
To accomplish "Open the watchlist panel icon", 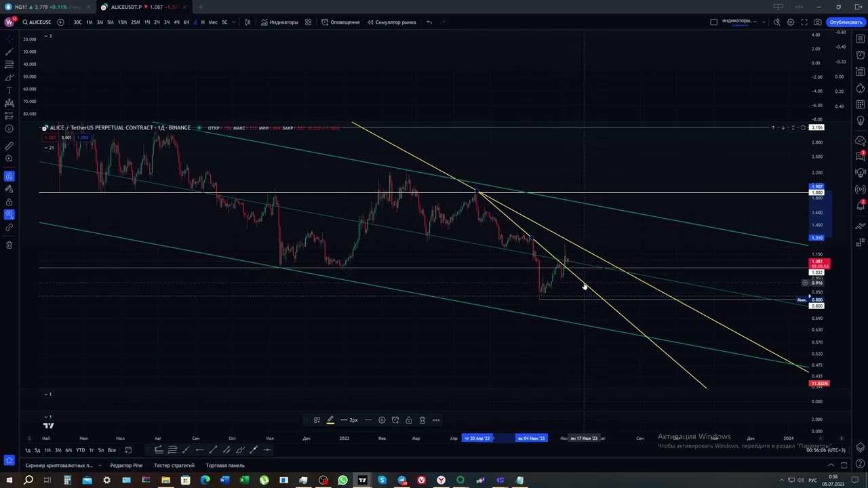I will (861, 39).
